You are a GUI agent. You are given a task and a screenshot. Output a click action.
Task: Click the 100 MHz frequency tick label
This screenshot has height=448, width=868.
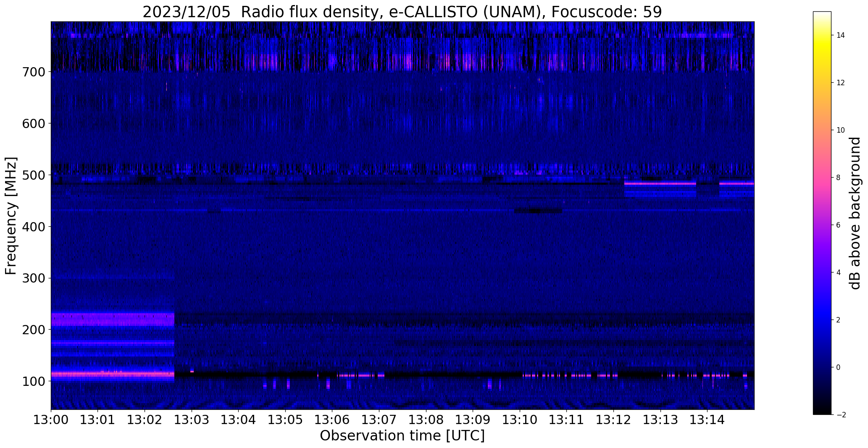coord(33,381)
